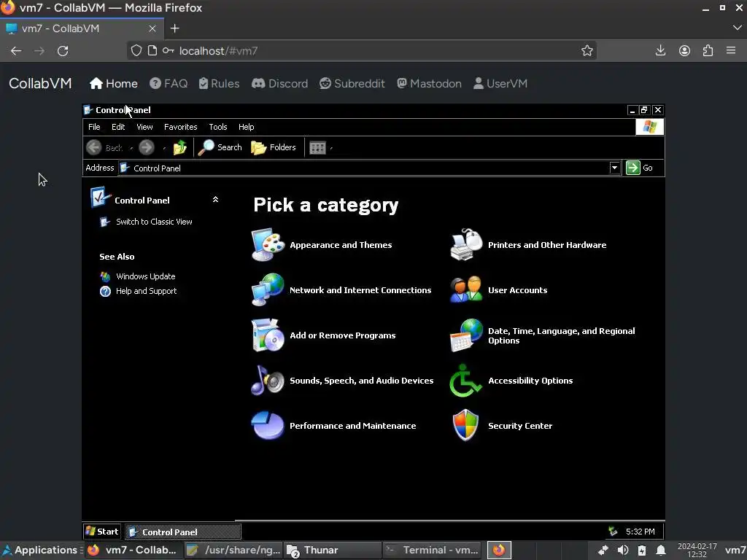The width and height of the screenshot is (747, 560).
Task: Click the Up folder toolbar icon
Action: (180, 147)
